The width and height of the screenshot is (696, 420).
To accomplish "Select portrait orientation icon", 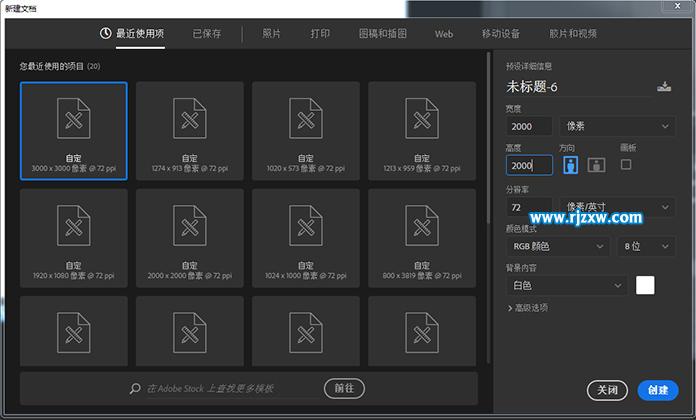I will click(570, 165).
